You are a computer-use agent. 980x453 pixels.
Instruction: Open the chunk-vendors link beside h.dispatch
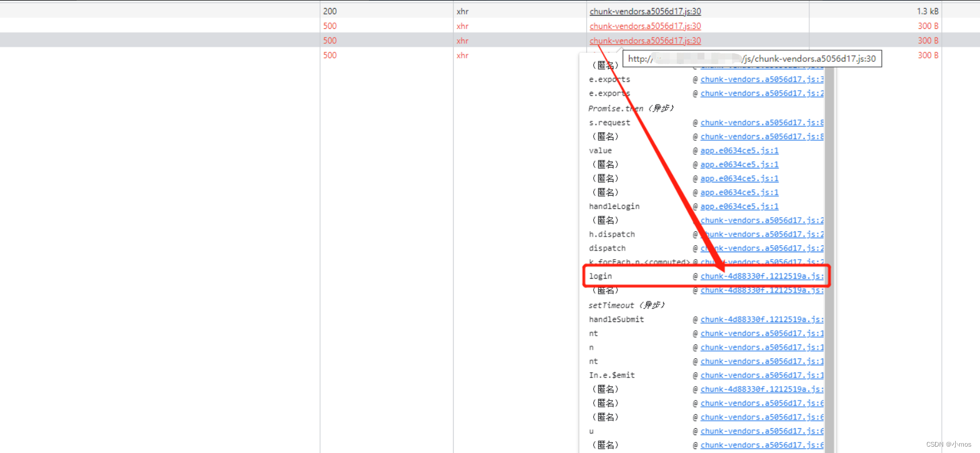click(x=762, y=234)
